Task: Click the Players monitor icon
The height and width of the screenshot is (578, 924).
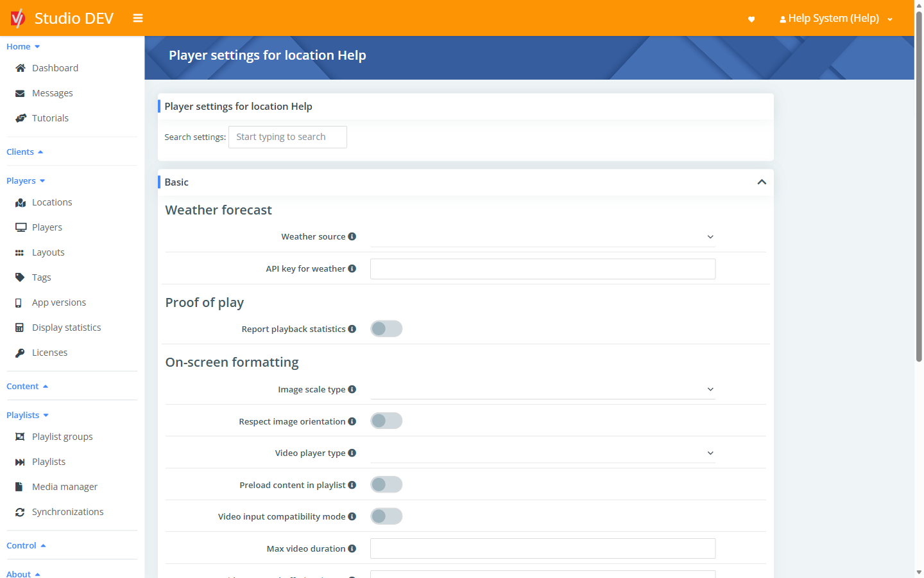Action: pyautogui.click(x=21, y=227)
